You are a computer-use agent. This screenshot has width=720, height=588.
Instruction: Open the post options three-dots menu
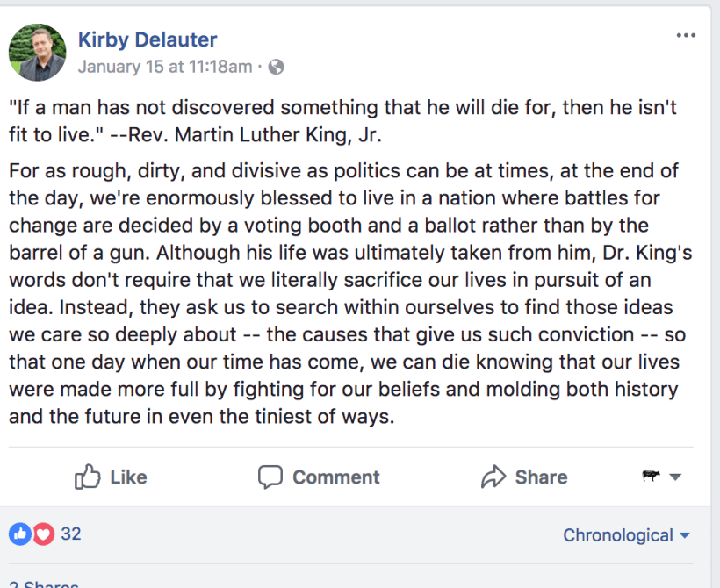click(x=686, y=36)
